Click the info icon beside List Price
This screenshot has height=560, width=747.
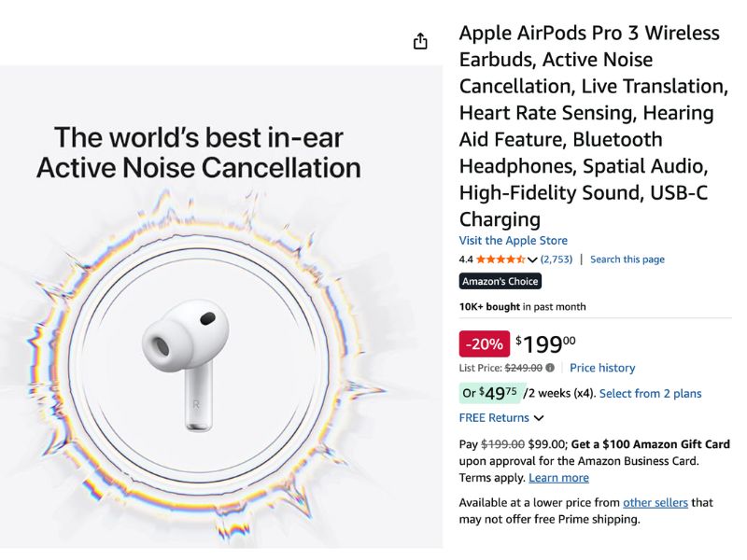550,368
